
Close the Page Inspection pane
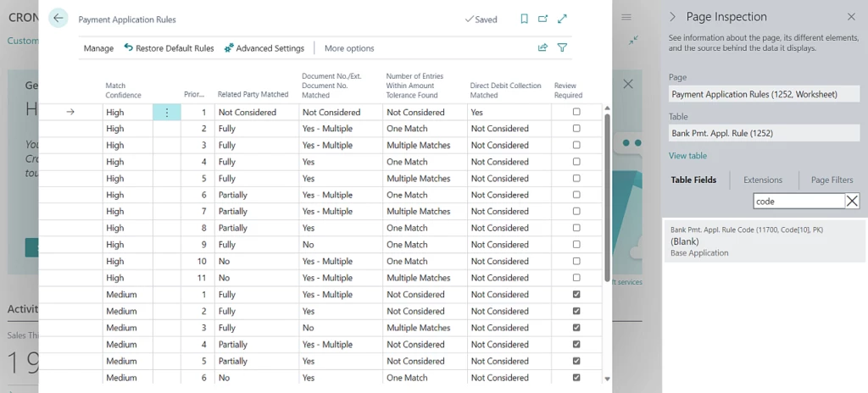[851, 17]
